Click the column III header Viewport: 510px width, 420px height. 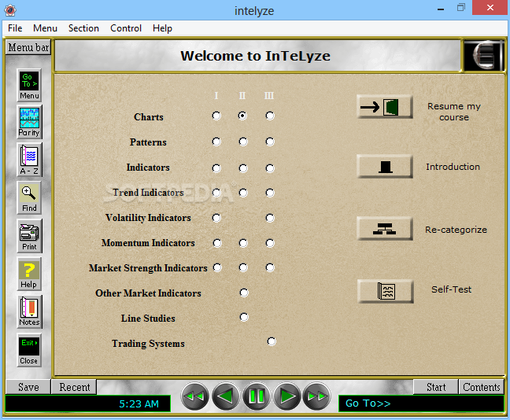click(x=269, y=96)
